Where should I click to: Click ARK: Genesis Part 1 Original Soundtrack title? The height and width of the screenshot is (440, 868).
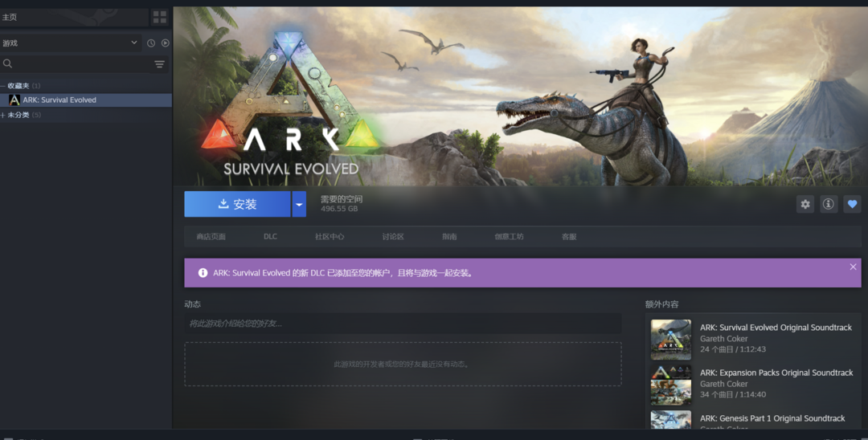[772, 418]
